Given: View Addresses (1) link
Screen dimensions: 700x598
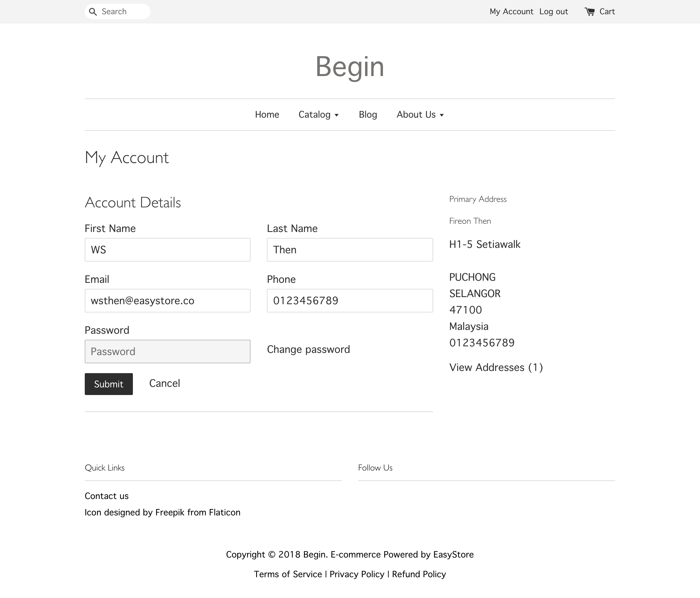Looking at the screenshot, I should point(496,367).
